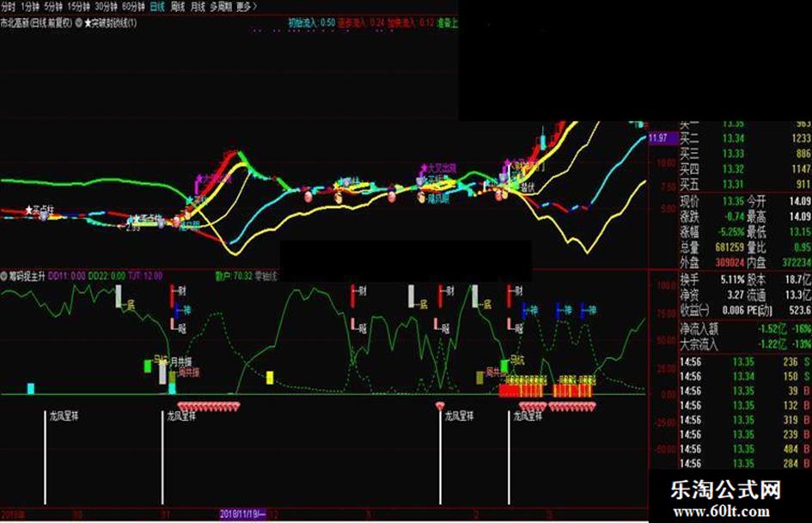Click the 现价 current price value

[733, 201]
